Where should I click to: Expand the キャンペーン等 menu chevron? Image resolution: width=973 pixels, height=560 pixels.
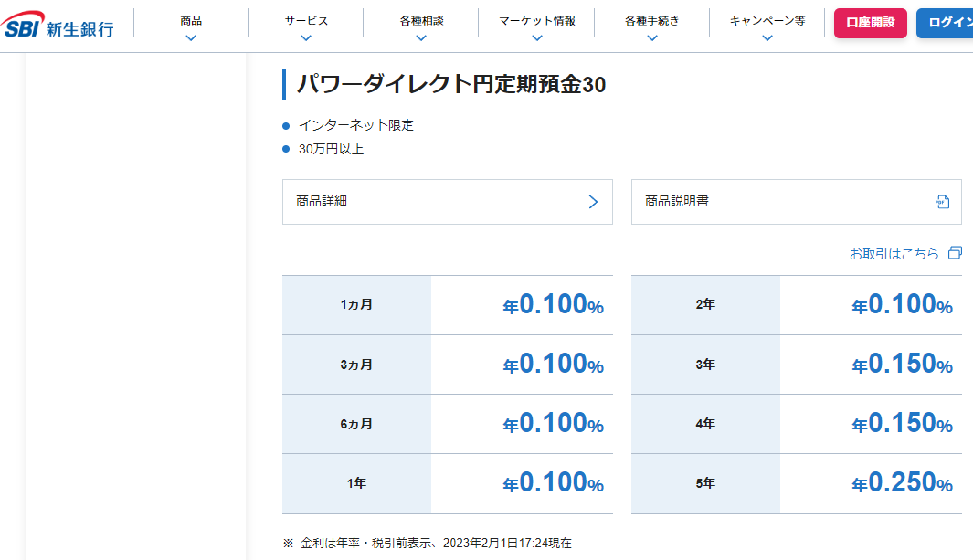click(767, 38)
